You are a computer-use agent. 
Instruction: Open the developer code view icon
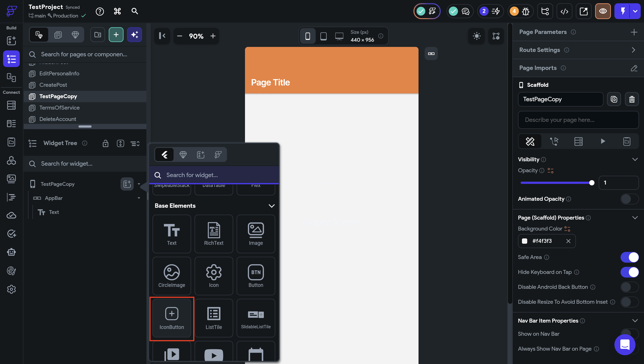point(564,11)
